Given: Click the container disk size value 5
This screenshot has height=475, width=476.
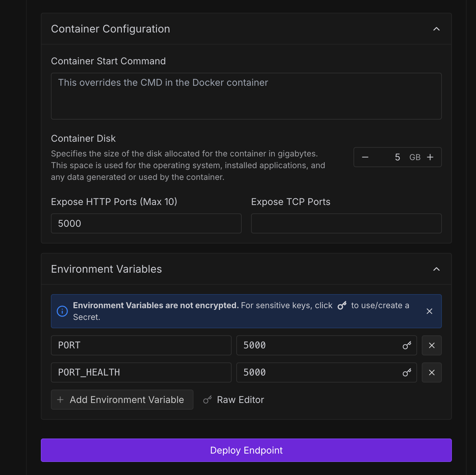Looking at the screenshot, I should coord(397,157).
